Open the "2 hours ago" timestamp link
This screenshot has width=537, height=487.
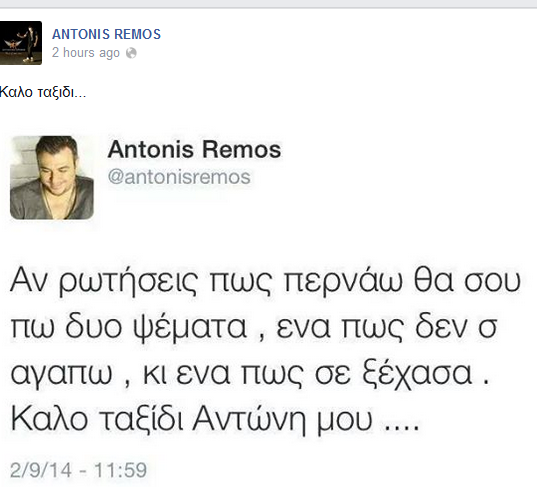(86, 53)
